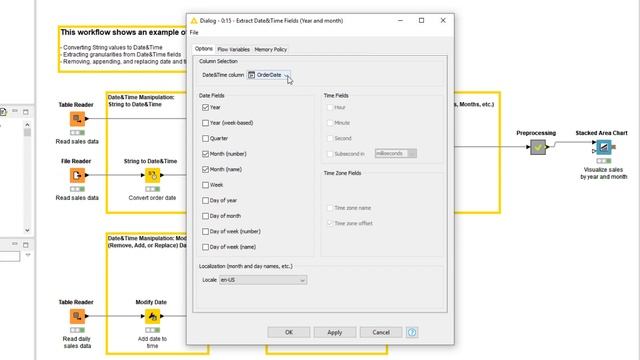Click the Cancel button
The height and width of the screenshot is (360, 640).
(381, 332)
